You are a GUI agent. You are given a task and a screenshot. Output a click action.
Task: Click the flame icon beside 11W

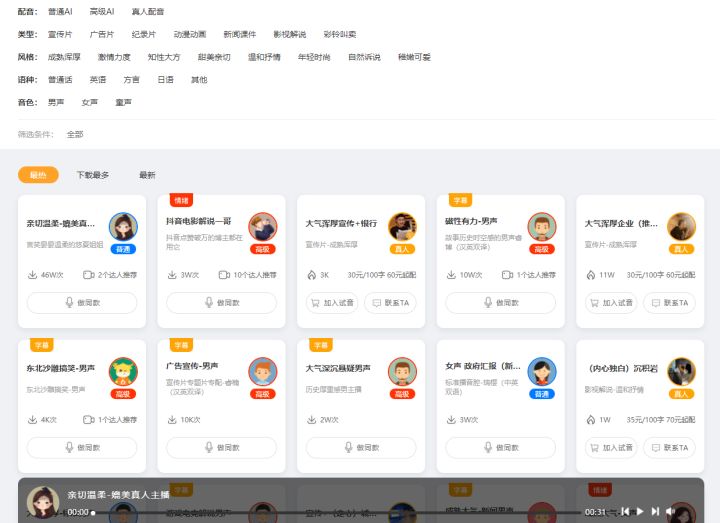[590, 274]
